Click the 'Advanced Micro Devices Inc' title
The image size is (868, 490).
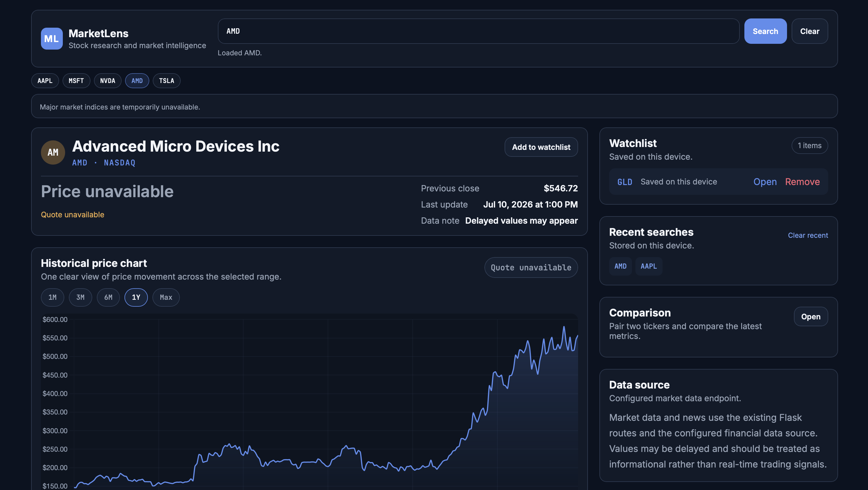click(x=176, y=146)
